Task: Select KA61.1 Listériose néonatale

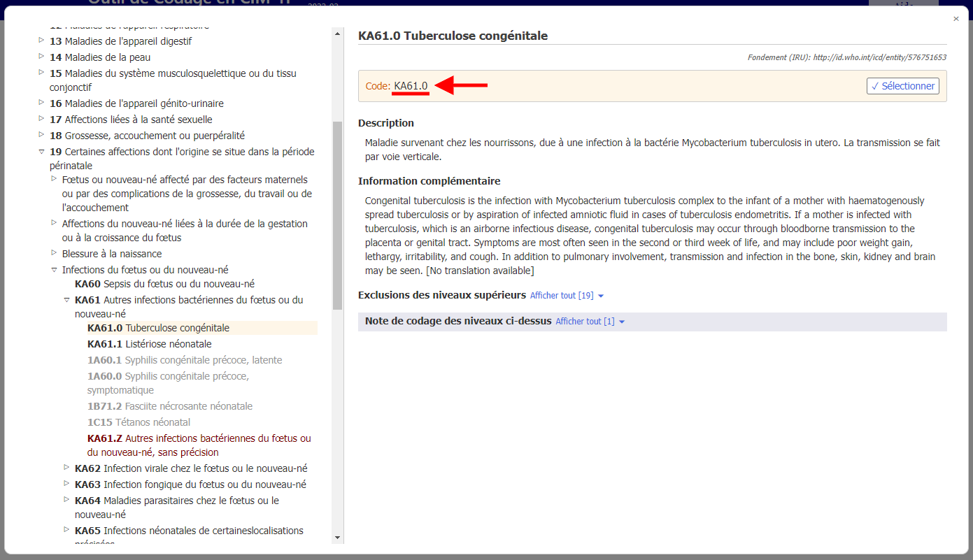Action: coord(149,344)
